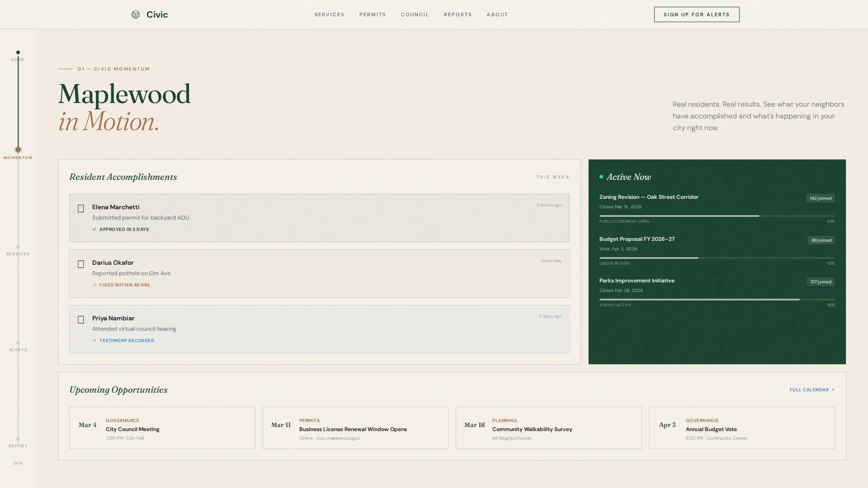The width and height of the screenshot is (868, 488).
Task: Click the arrow icon beside Full Calendar
Action: [x=833, y=389]
